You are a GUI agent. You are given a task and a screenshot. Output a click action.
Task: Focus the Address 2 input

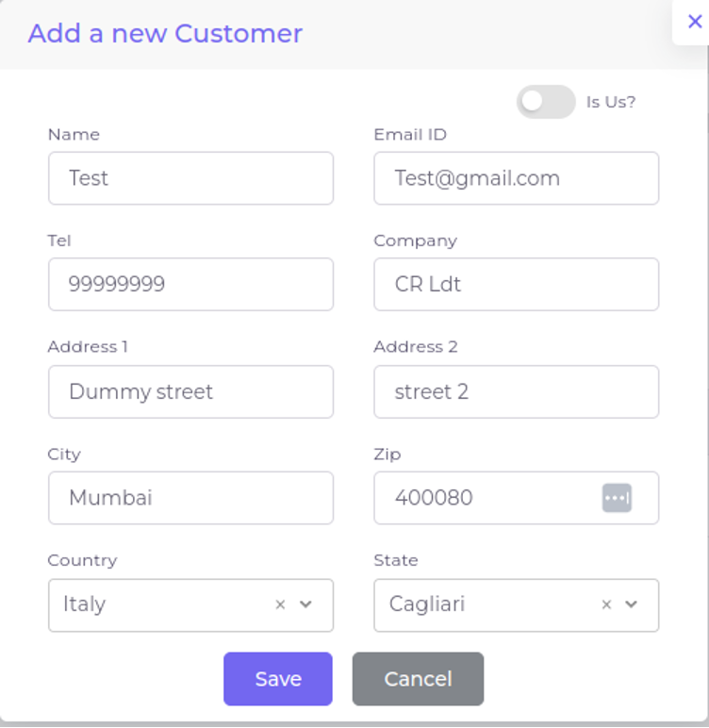point(516,391)
